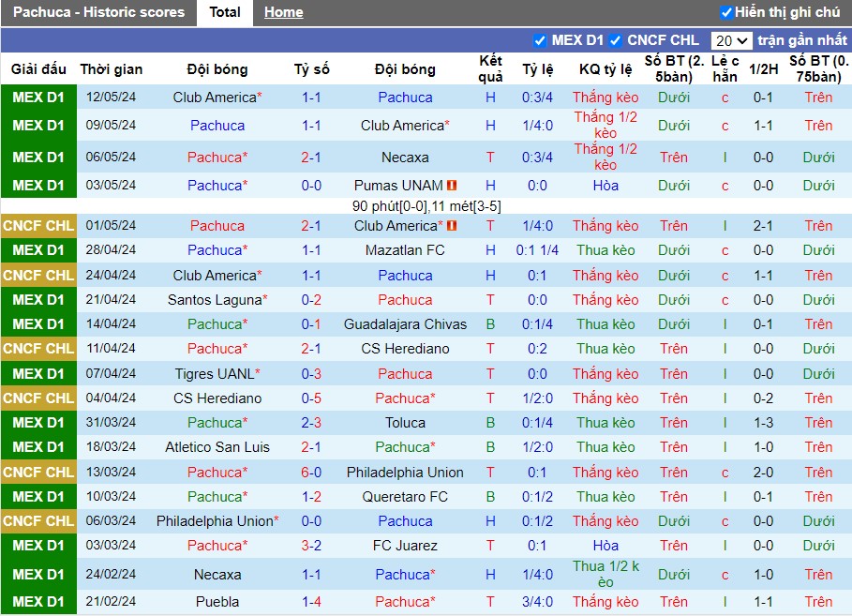Click the 0-5 score of CS Herediano match

(311, 398)
